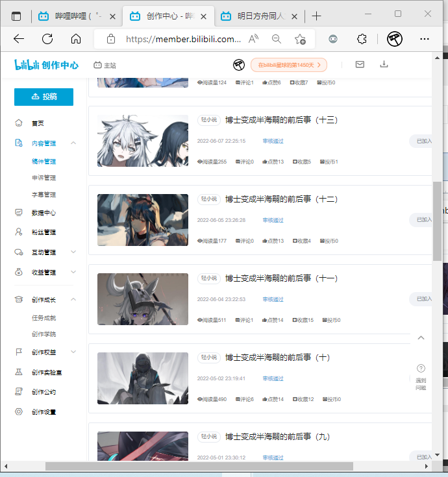Click the blue 投稿 upload button
Viewport: 448px width, 477px height.
44,97
